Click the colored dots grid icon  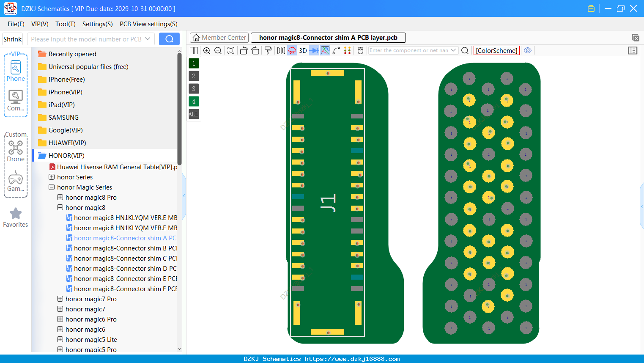point(348,50)
